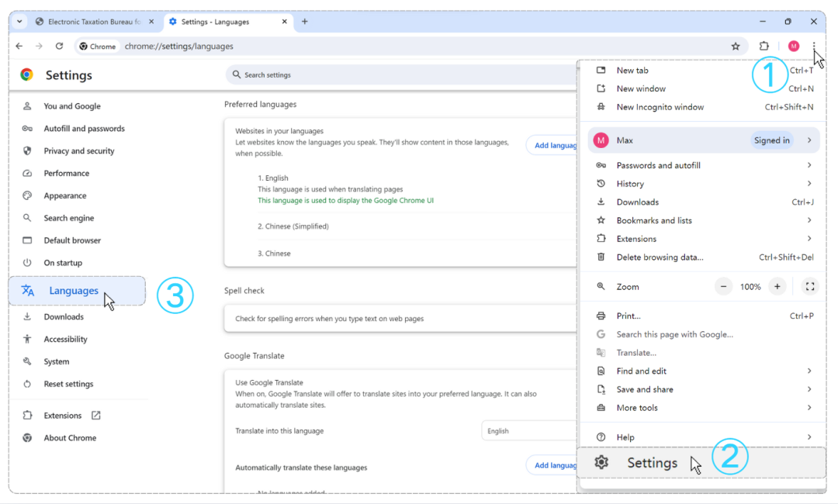Open the Translate into this language dropdown
Image resolution: width=838 pixels, height=504 pixels.
[529, 431]
